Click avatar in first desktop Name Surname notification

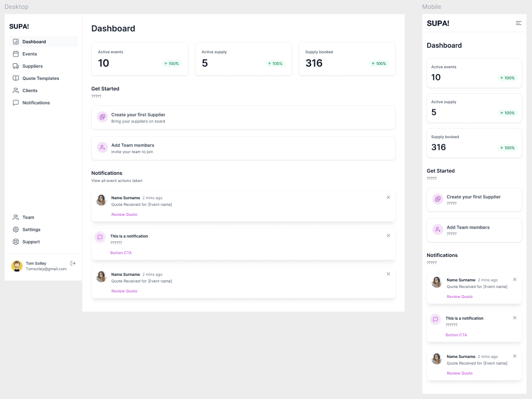(101, 200)
